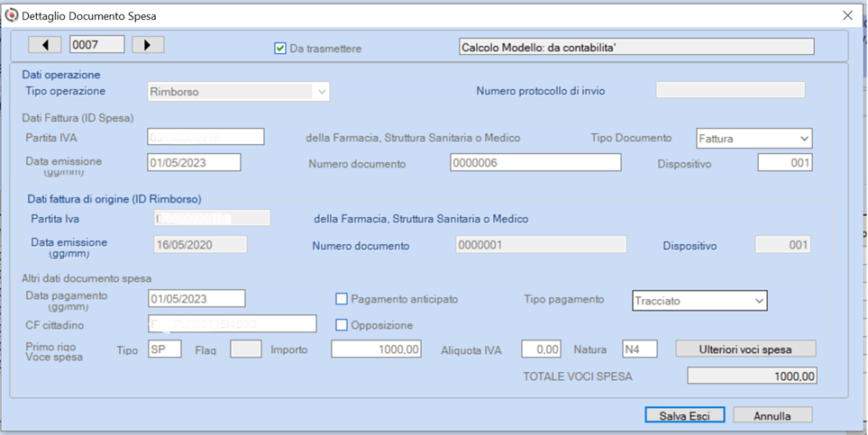
Task: Click origin Numero documento field 0000001
Action: tap(541, 245)
